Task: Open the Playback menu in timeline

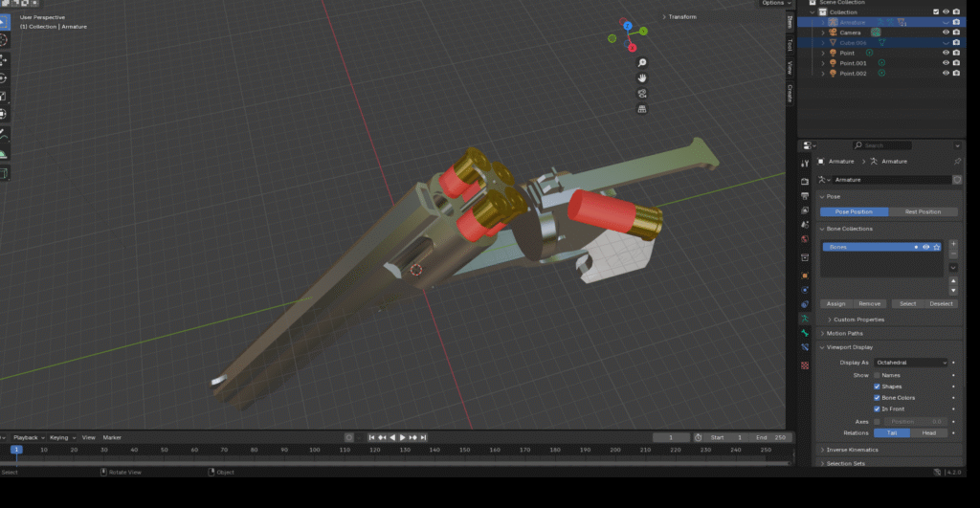Action: point(27,437)
